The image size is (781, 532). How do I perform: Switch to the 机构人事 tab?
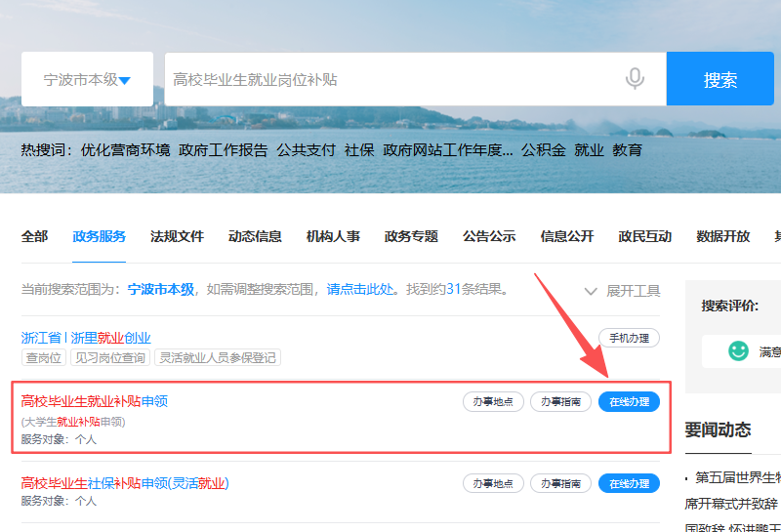click(333, 236)
